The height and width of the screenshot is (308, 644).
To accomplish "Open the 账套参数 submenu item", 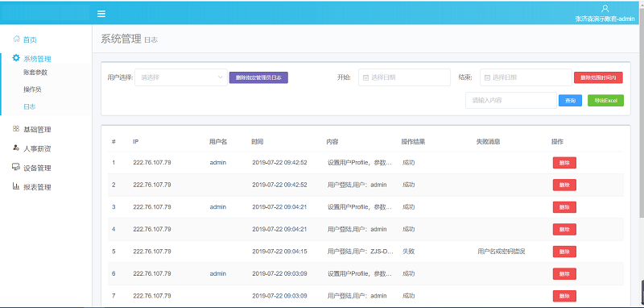I will (35, 73).
